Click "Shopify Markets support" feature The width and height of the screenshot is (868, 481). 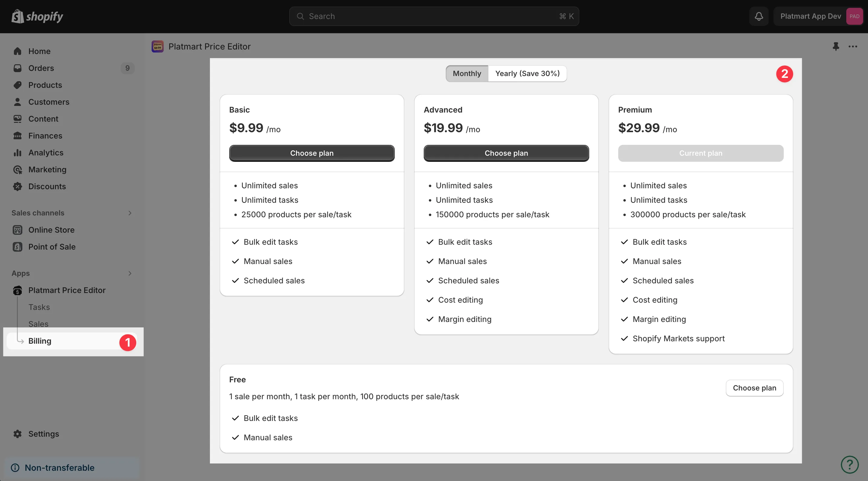pos(679,339)
